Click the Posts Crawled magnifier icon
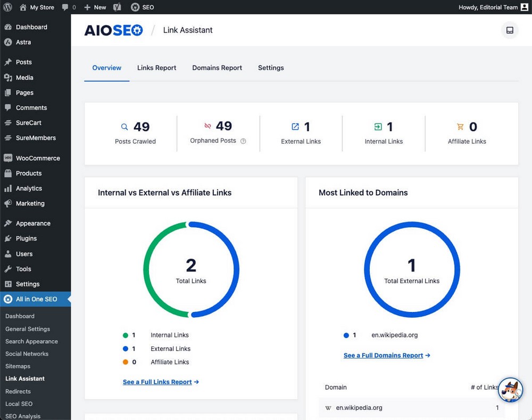Image resolution: width=532 pixels, height=420 pixels. tap(124, 127)
